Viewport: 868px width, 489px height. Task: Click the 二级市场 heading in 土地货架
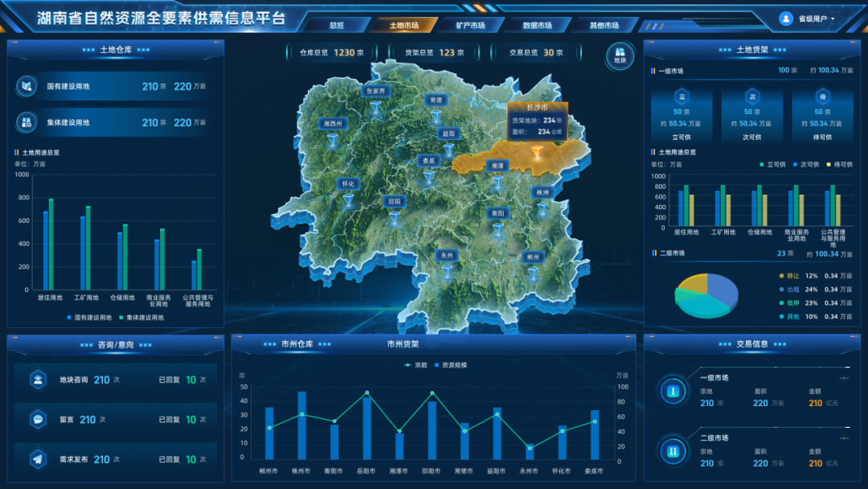point(672,253)
